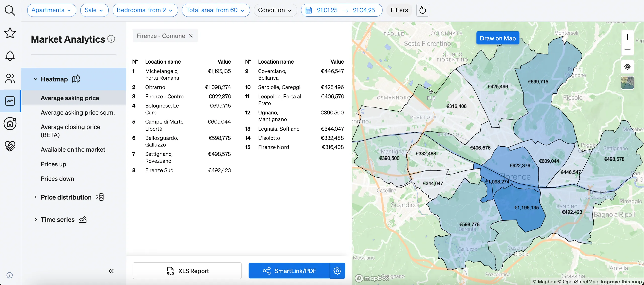Open the contacts people icon
This screenshot has height=285, width=644.
click(10, 78)
